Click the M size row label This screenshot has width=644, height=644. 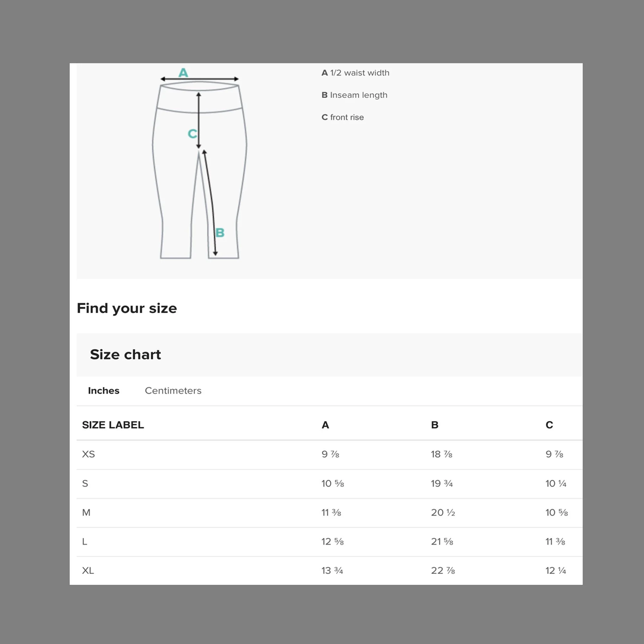pyautogui.click(x=86, y=512)
